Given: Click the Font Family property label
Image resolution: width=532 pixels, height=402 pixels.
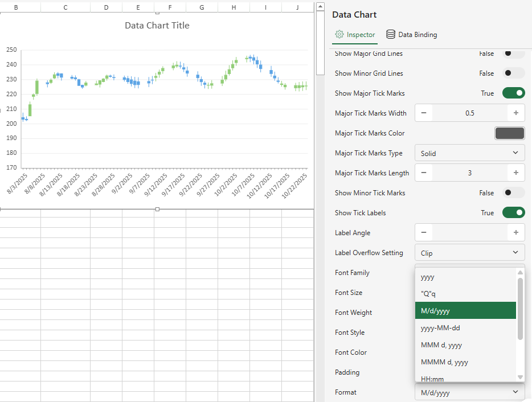Looking at the screenshot, I should click(352, 273).
